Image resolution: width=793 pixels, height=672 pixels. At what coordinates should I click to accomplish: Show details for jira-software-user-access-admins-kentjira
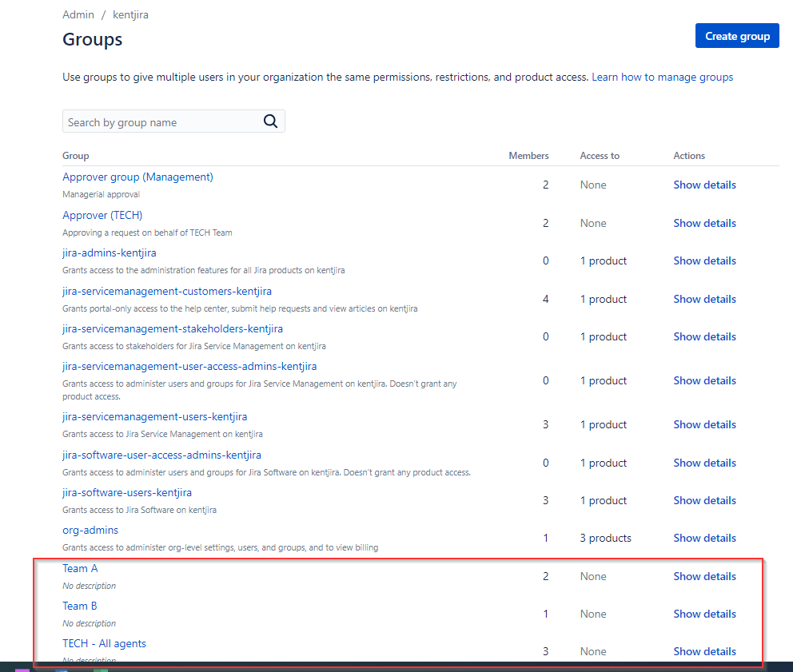point(704,462)
